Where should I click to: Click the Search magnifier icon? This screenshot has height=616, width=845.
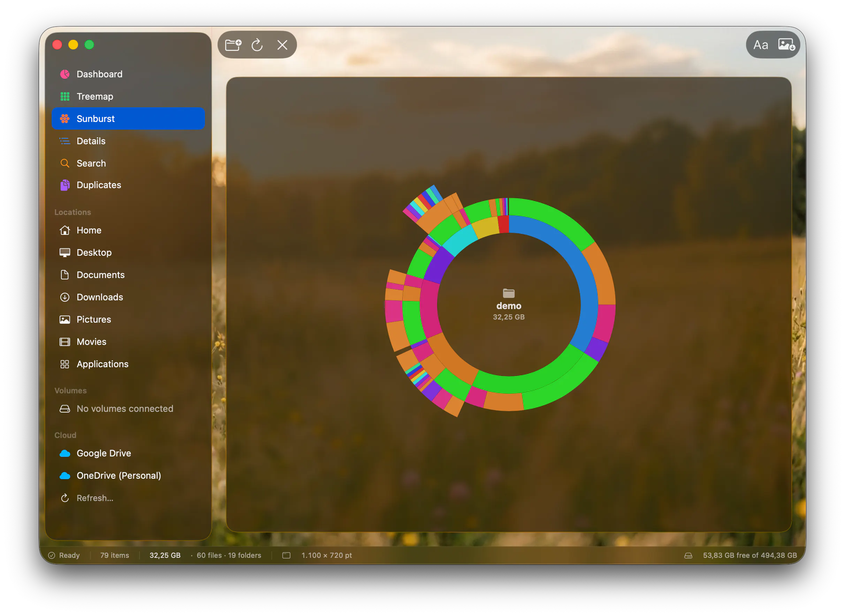tap(65, 163)
